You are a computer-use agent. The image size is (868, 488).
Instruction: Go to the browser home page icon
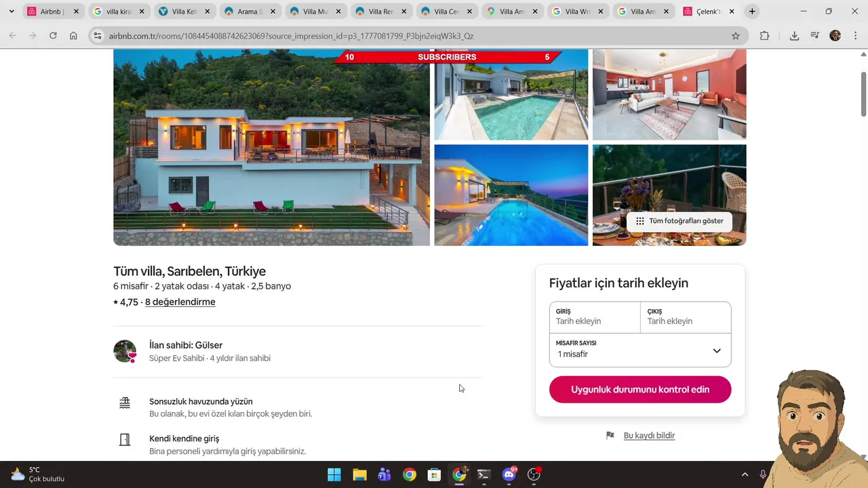click(x=73, y=36)
